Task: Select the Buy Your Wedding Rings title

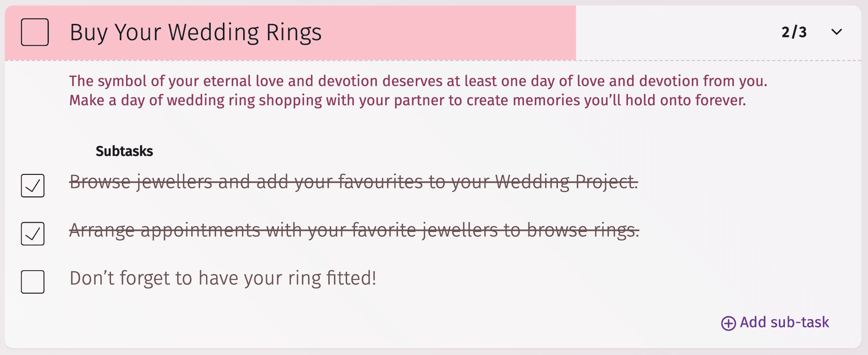Action: (x=196, y=32)
